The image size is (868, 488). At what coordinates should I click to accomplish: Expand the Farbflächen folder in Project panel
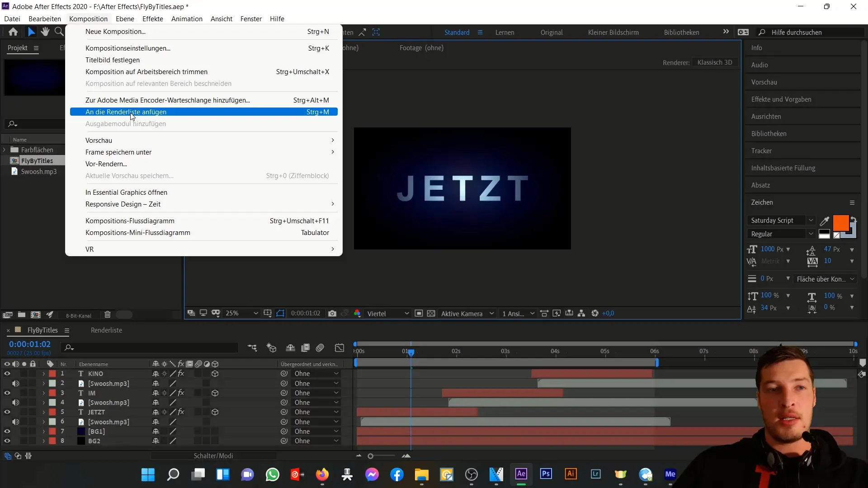tap(5, 150)
